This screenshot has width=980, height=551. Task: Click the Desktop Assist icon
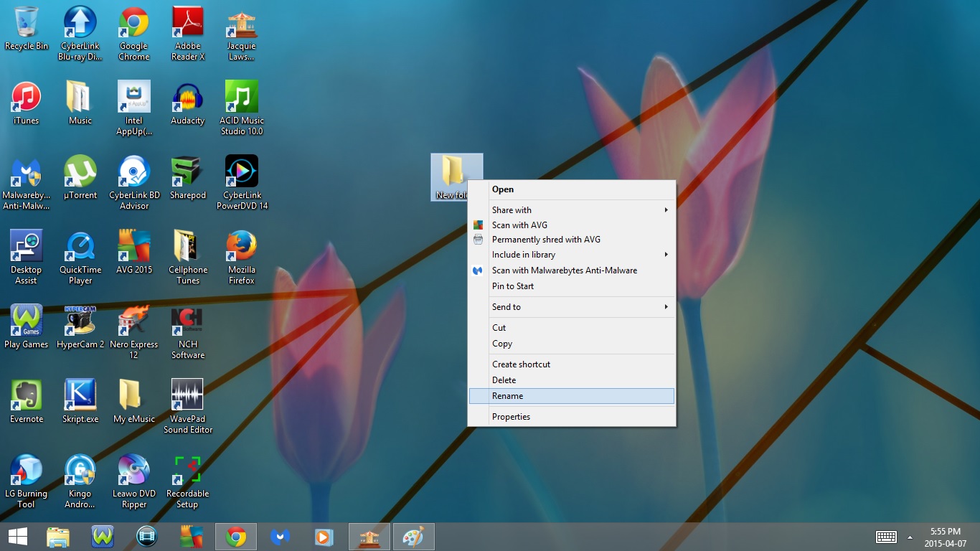coord(27,258)
